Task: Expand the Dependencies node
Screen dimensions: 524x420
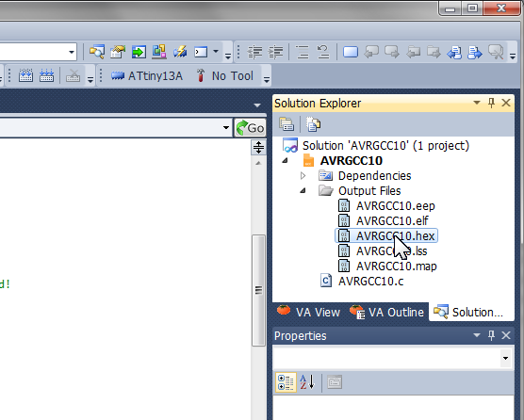Action: click(x=303, y=175)
